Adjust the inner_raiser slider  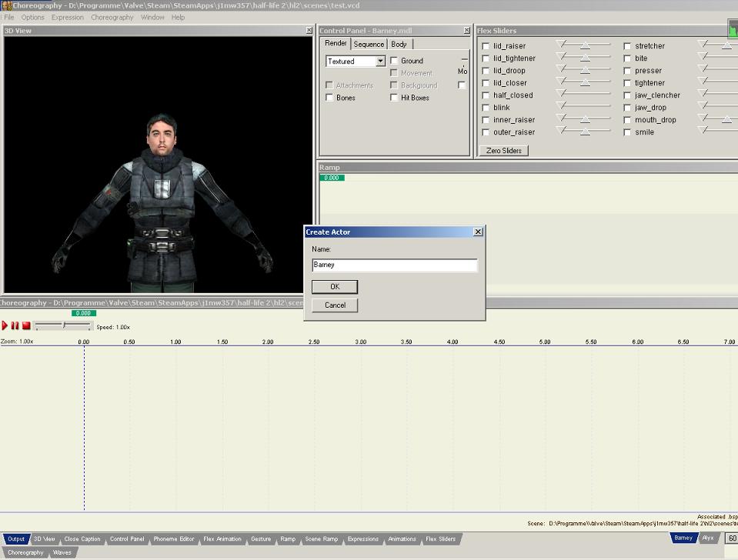click(x=584, y=119)
